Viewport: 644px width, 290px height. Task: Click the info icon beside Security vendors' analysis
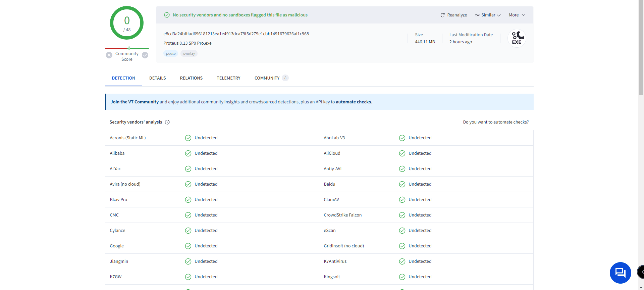click(167, 122)
